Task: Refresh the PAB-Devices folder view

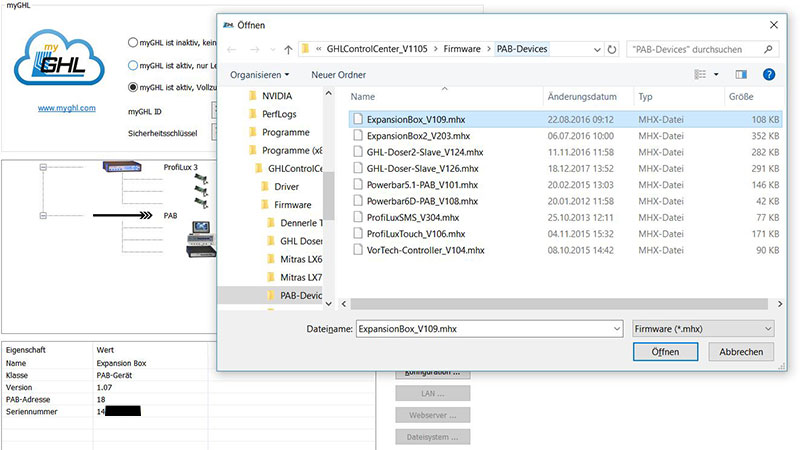Action: tap(612, 49)
